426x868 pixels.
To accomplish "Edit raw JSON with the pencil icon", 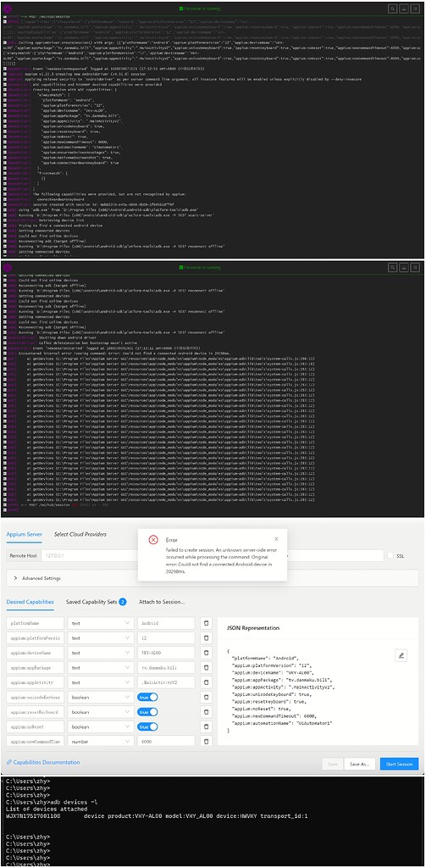I will tap(401, 655).
